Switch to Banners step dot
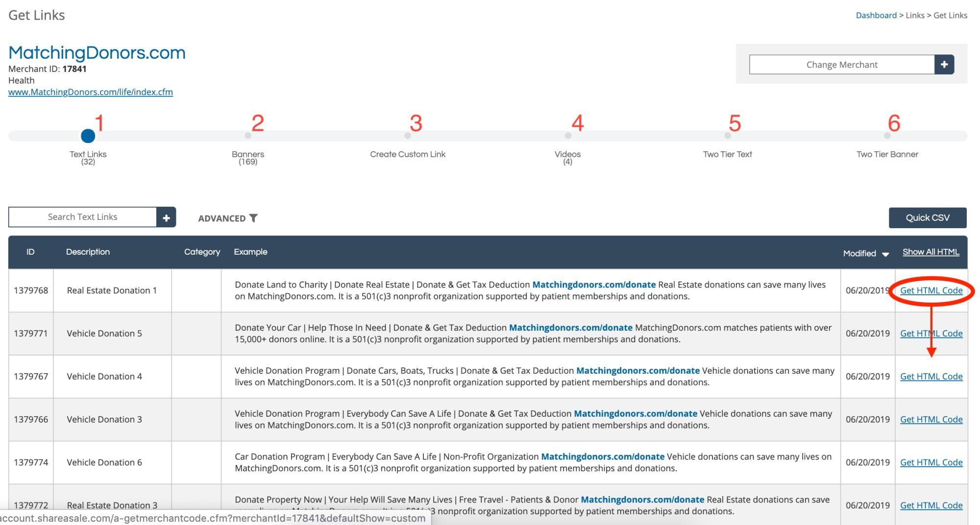Viewport: 980px width, 525px height. (248, 136)
